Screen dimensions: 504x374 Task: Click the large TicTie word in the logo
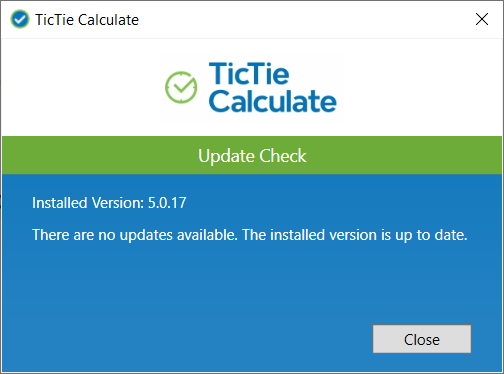click(249, 74)
